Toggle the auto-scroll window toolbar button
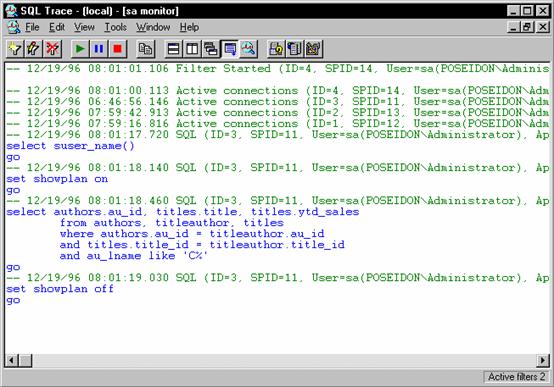 pyautogui.click(x=230, y=49)
